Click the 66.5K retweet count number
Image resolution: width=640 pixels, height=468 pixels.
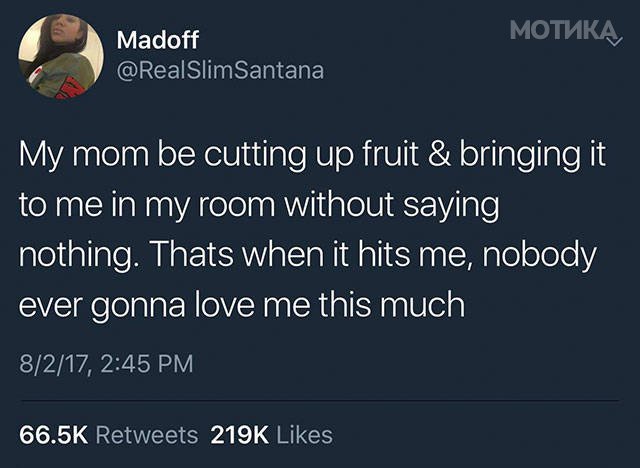[53, 435]
